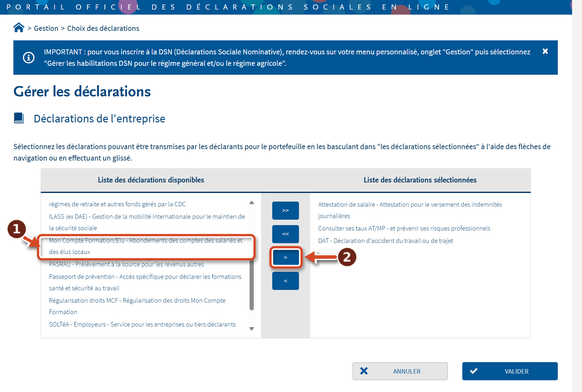Select régimes de retraite gérés par la CDC
This screenshot has width=582, height=392.
[117, 204]
